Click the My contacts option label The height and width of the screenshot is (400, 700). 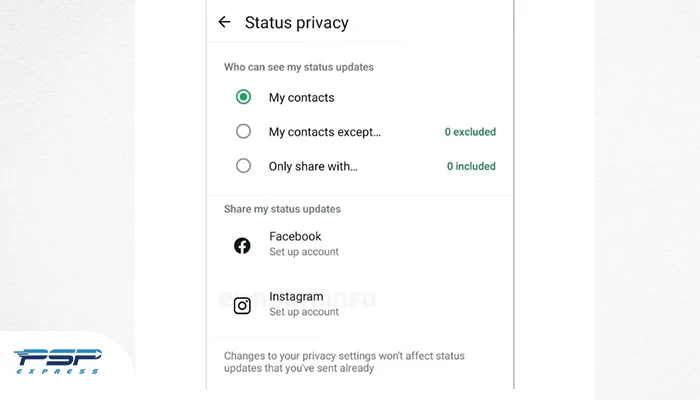pos(301,98)
